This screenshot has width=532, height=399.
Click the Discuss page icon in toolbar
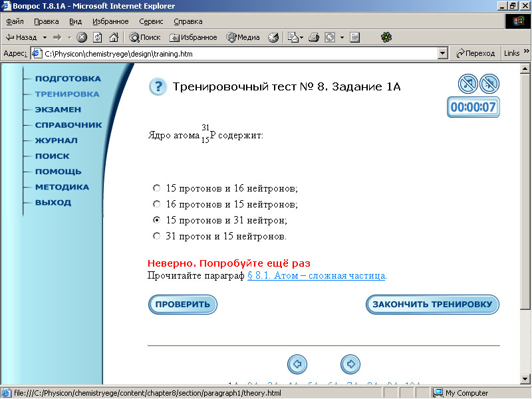click(354, 37)
